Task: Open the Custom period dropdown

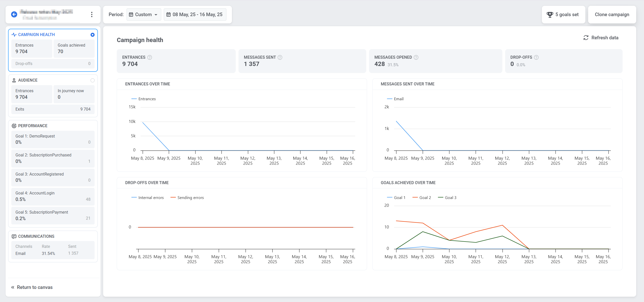Action: 144,15
